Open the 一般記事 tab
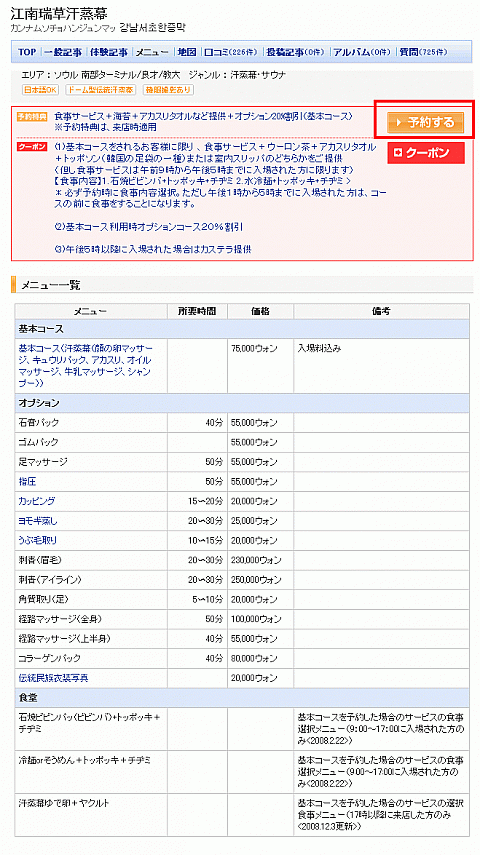Image resolution: width=480 pixels, height=855 pixels. coord(63,52)
